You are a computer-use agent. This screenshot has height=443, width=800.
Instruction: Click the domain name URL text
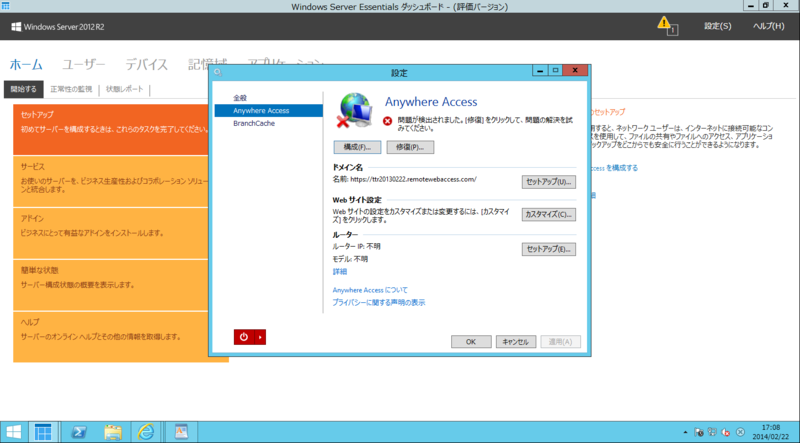(x=413, y=179)
